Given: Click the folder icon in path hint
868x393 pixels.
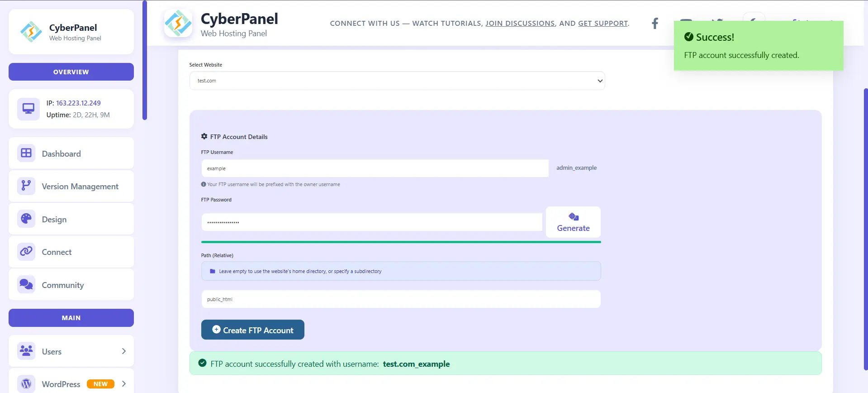Looking at the screenshot, I should pos(213,271).
